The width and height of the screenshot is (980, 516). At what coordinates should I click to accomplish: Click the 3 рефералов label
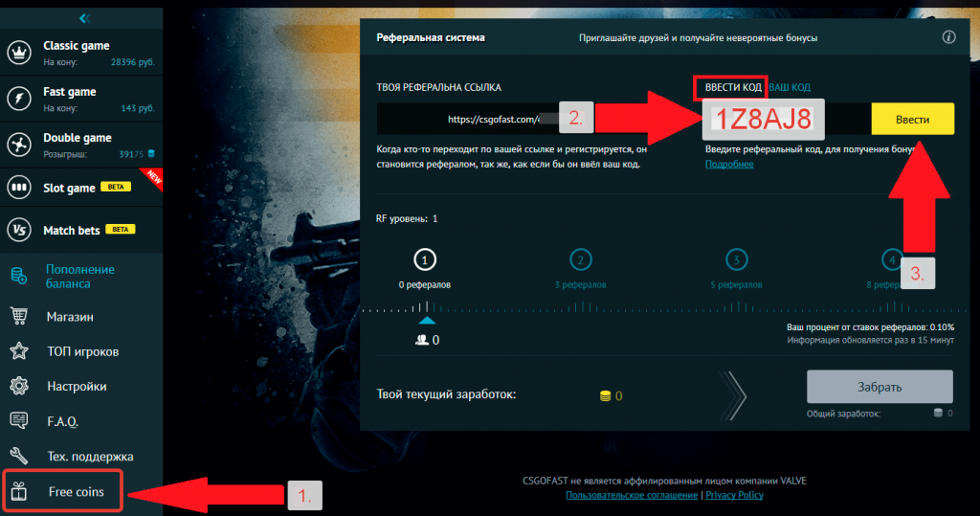[x=580, y=284]
